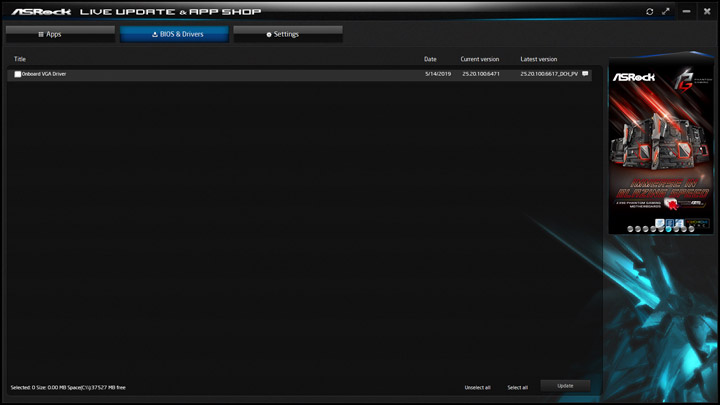Click the highlighted blue carousel dot
Screen dimensions: 720x405
tap(669, 229)
